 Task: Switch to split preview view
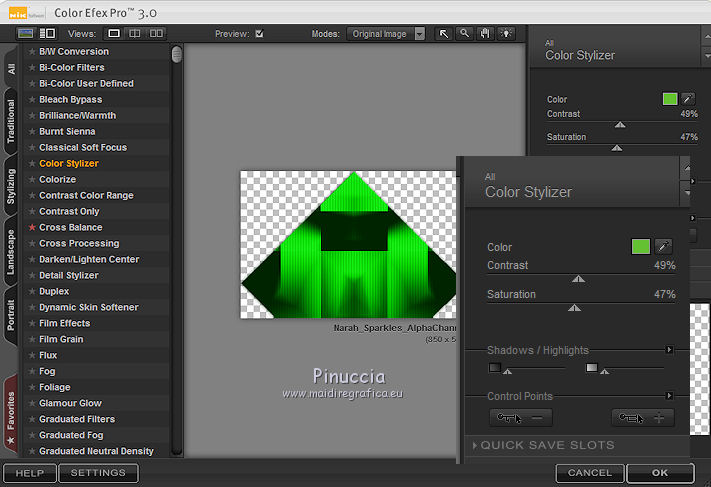(135, 33)
